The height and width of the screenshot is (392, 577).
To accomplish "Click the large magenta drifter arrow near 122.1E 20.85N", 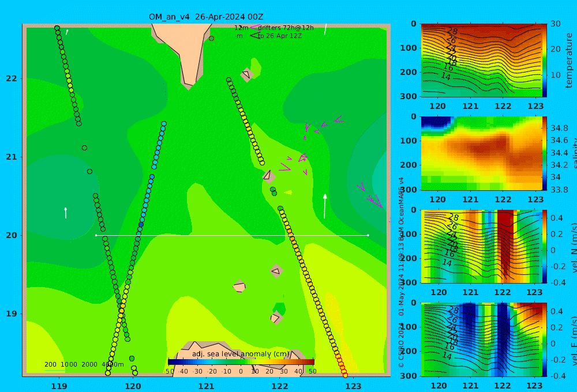I will pos(285,167).
